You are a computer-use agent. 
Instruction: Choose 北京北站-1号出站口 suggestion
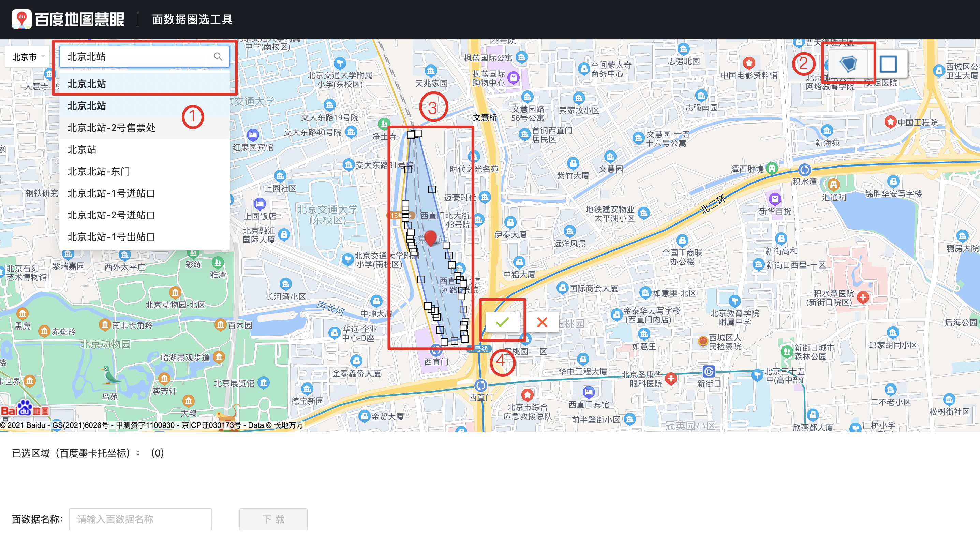(x=145, y=237)
